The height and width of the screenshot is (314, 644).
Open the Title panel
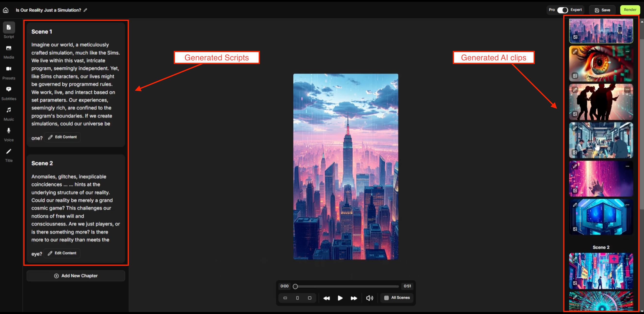coord(9,155)
